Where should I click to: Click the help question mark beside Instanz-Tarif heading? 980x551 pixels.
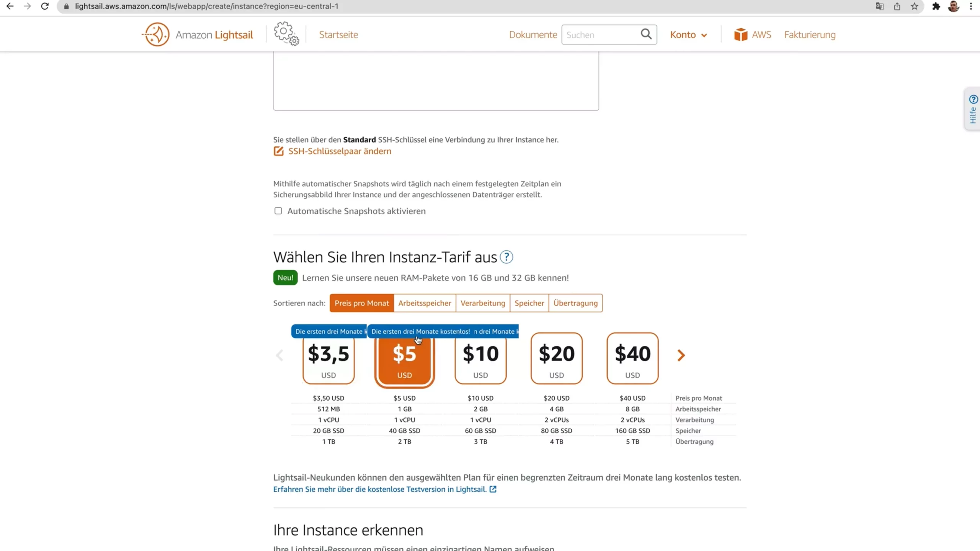click(x=506, y=257)
